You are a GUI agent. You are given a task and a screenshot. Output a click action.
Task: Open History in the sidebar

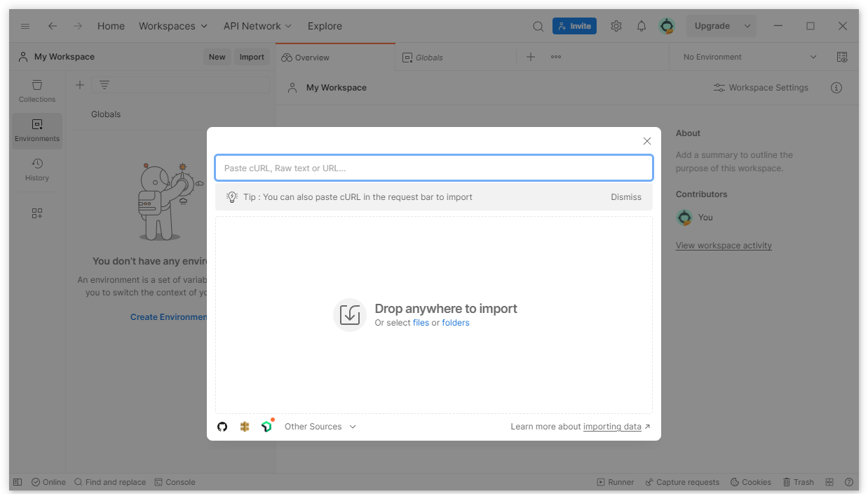37,170
